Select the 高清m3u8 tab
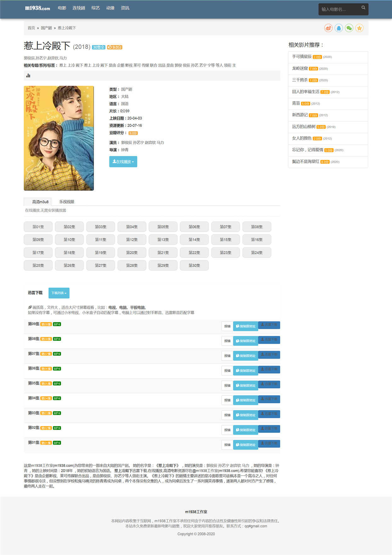This screenshot has width=392, height=555. tap(40, 202)
